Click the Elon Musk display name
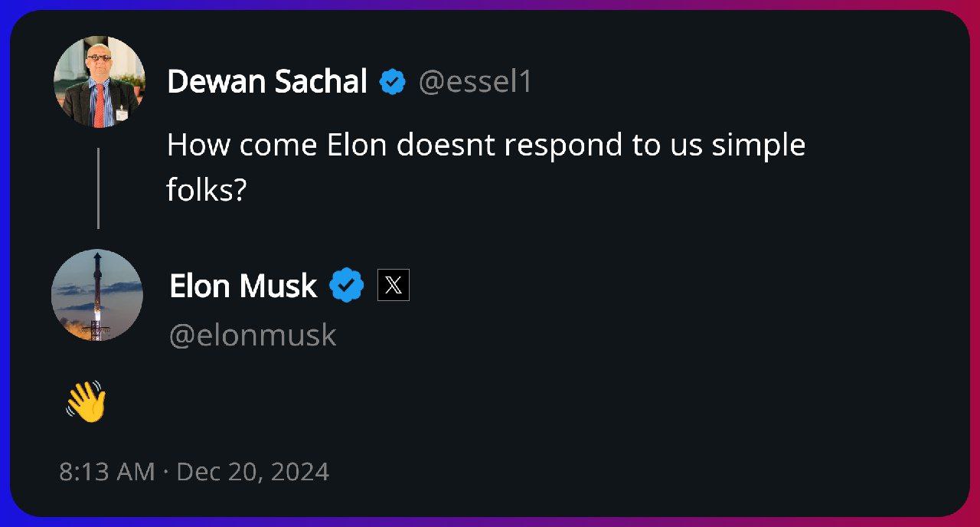Viewport: 980px width, 527px height. 243,286
